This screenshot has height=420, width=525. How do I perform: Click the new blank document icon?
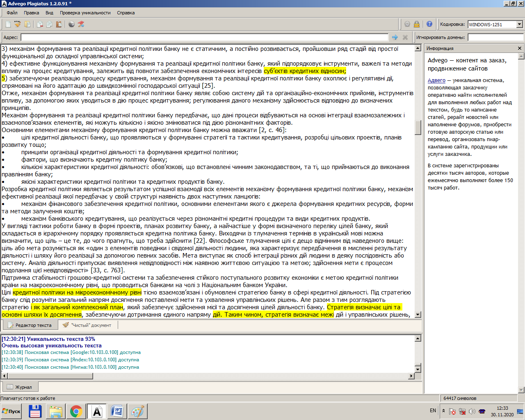pos(8,24)
